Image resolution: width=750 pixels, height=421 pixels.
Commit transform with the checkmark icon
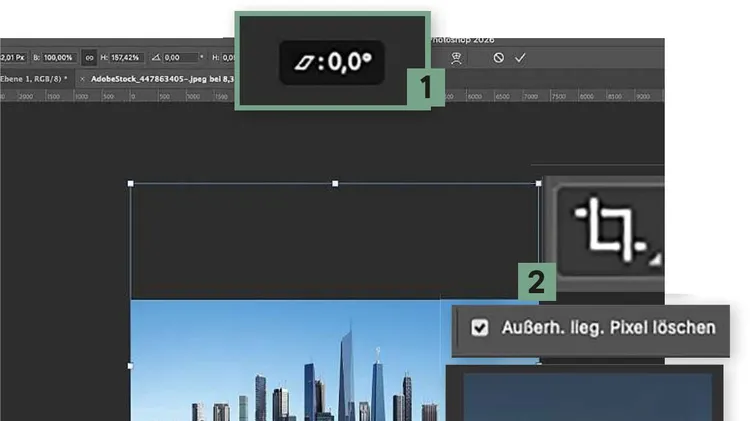tap(520, 59)
